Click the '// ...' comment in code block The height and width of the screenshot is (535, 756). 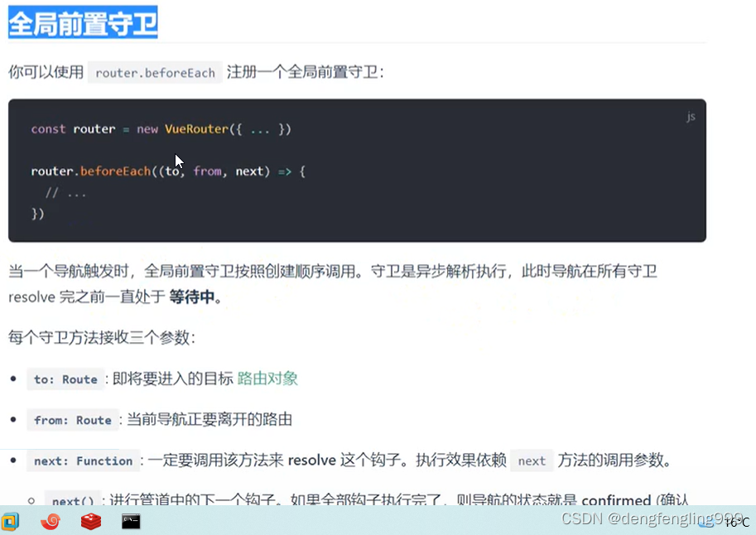65,194
